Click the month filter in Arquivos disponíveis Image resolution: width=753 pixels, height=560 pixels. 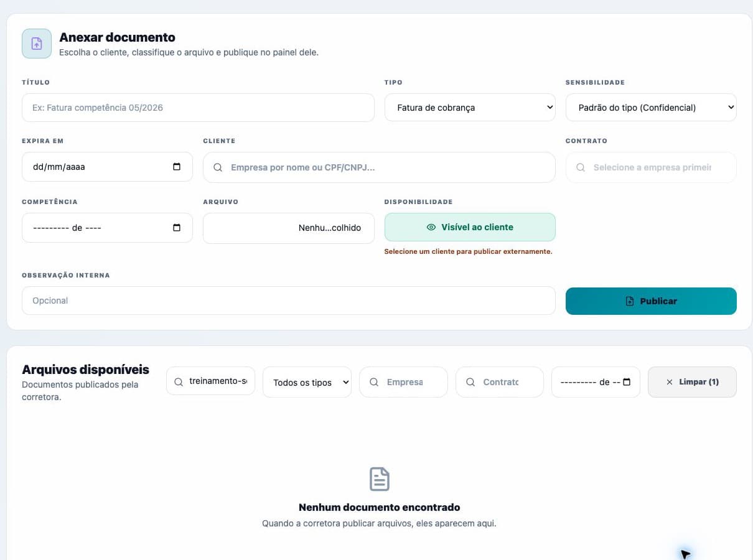click(596, 382)
